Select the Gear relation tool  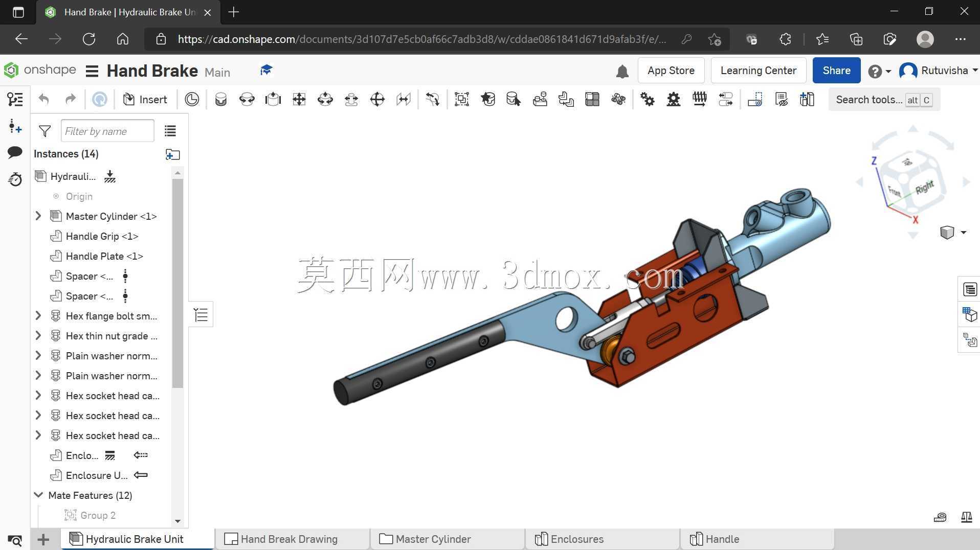648,99
